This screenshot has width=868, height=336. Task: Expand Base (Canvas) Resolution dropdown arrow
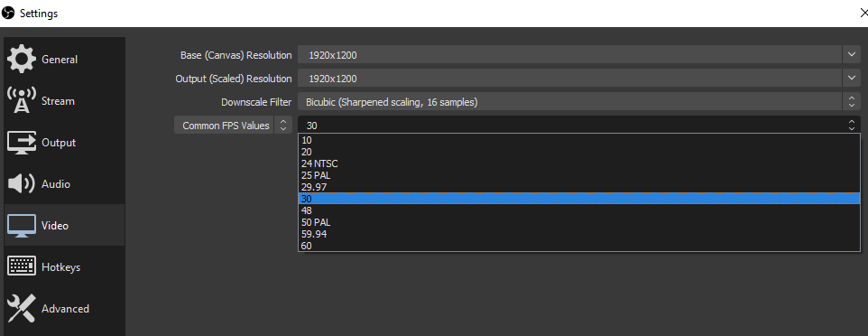(852, 55)
